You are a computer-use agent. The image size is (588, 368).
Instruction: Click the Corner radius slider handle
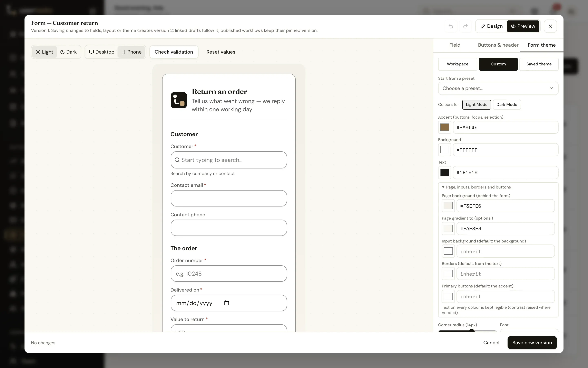[472, 331]
